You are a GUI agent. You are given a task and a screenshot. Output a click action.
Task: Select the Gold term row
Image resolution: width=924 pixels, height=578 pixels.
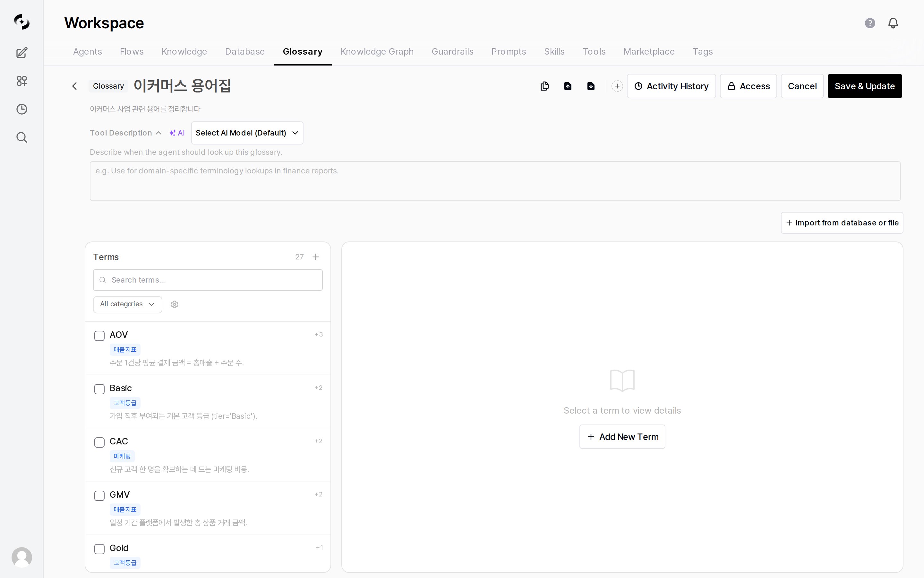[x=208, y=554]
